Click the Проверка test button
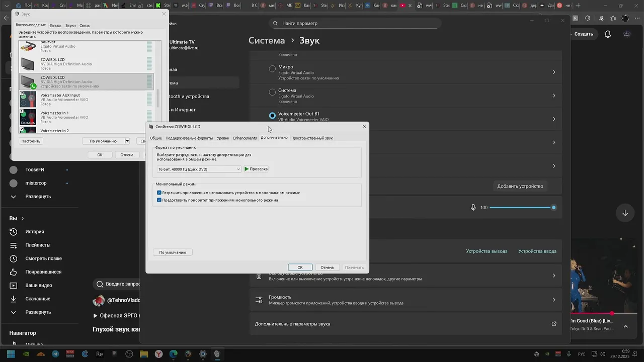644x362 pixels. click(256, 169)
